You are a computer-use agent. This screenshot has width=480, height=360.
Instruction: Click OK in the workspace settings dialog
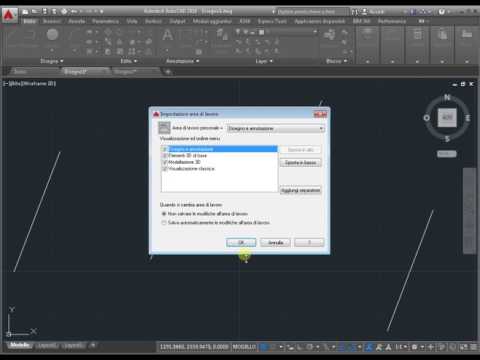[x=241, y=242]
